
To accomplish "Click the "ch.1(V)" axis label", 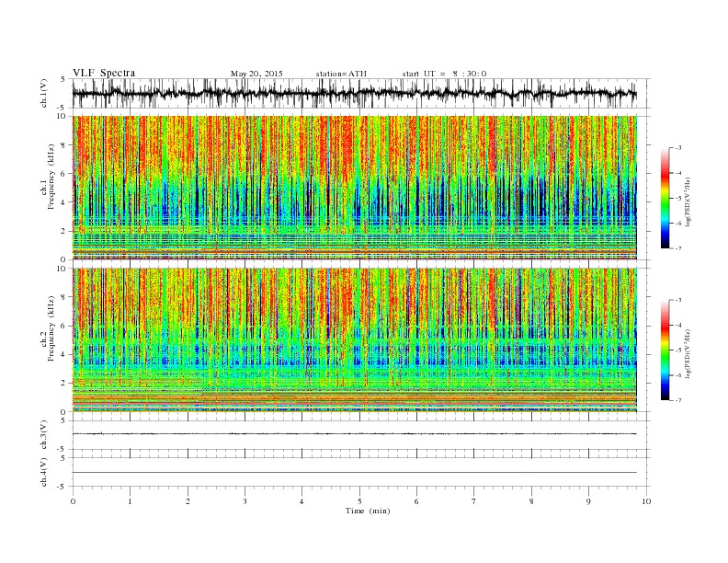I will click(x=44, y=95).
